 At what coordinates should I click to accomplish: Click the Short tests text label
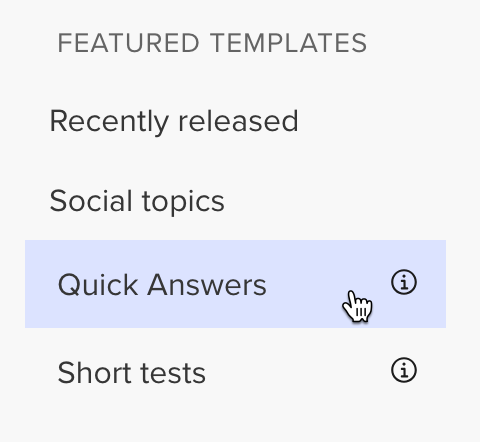coord(131,373)
